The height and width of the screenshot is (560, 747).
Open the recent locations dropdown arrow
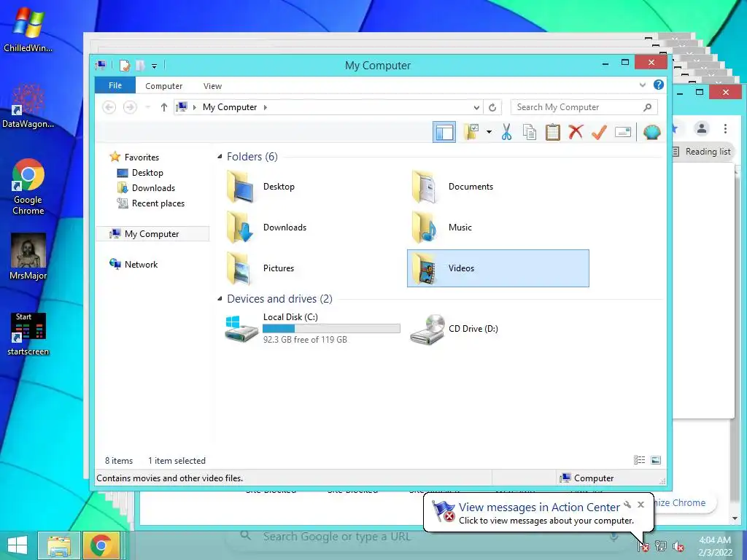[x=147, y=107]
